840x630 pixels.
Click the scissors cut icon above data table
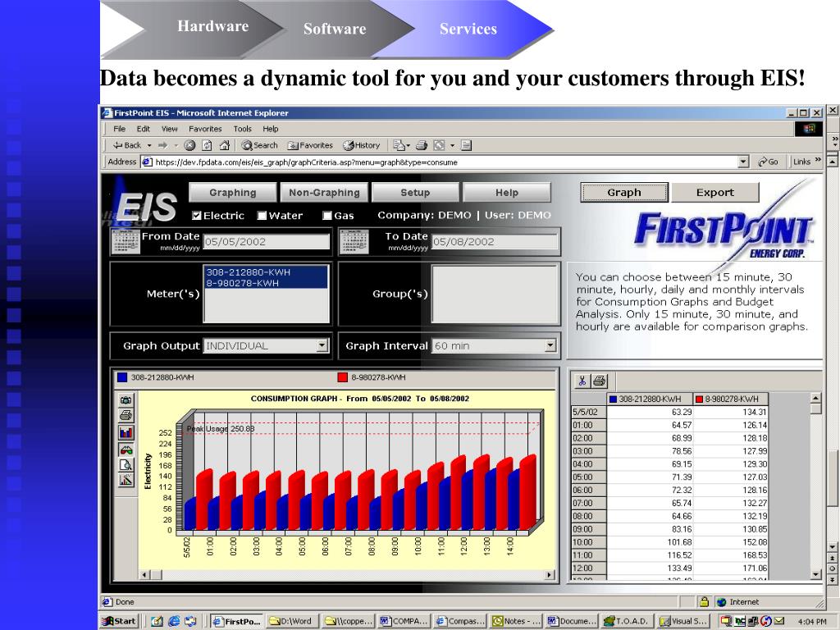click(x=582, y=381)
